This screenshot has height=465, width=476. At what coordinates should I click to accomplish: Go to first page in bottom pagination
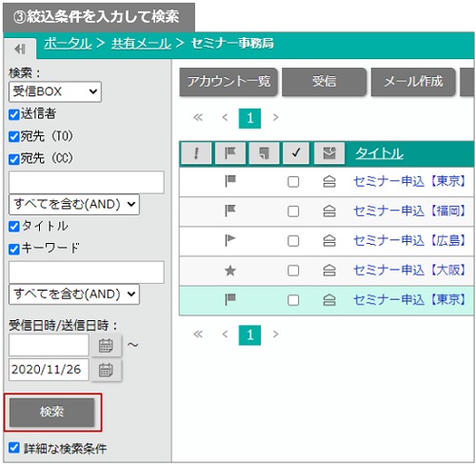coord(198,334)
